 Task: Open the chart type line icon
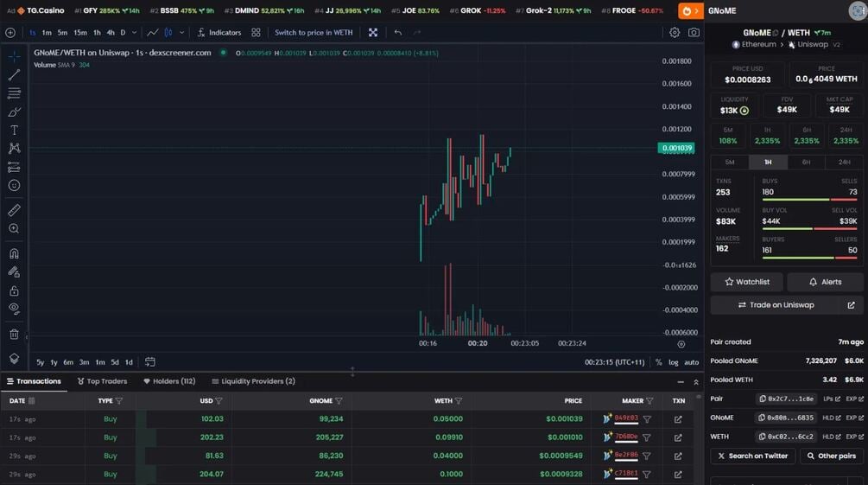pos(152,33)
